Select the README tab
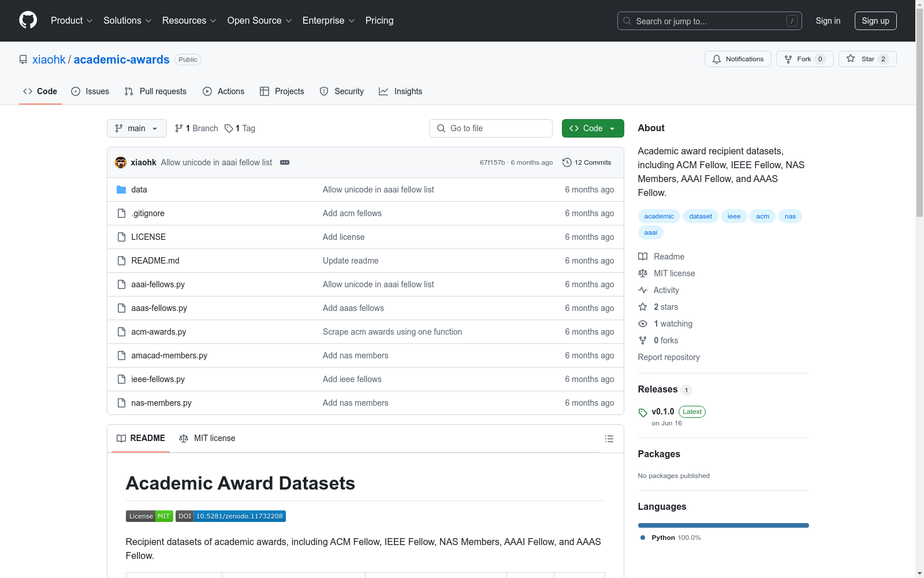924x578 pixels. click(141, 438)
